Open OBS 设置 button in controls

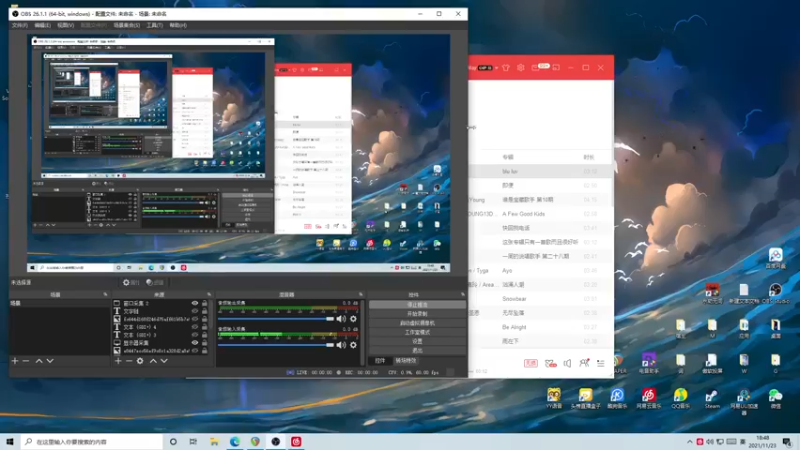click(417, 341)
